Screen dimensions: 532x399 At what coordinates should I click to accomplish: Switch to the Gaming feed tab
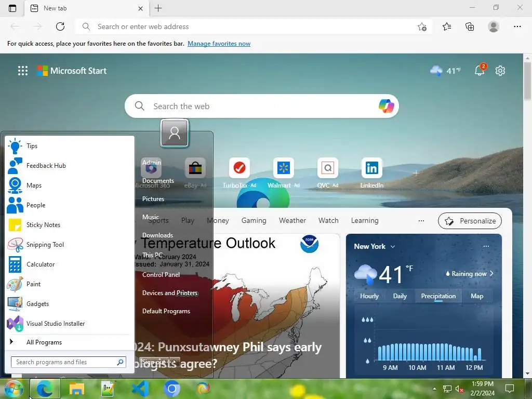coord(254,220)
